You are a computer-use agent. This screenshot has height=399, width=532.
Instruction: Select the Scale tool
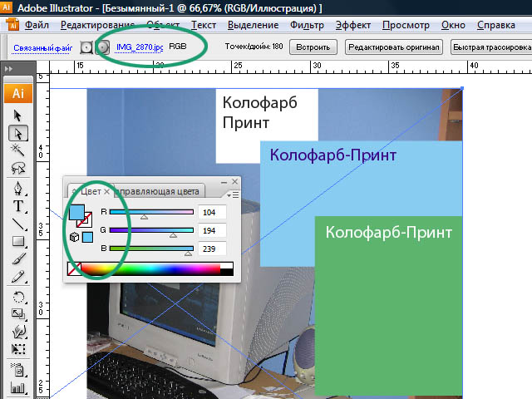click(17, 314)
